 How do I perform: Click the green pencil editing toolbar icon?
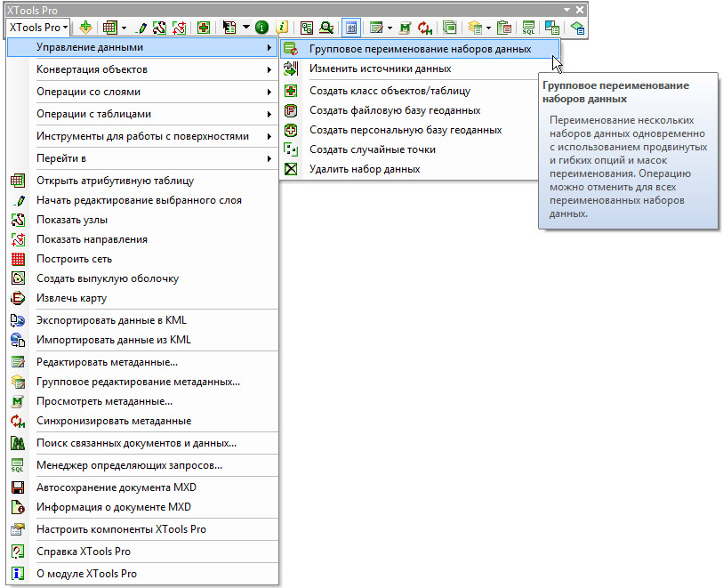pos(141,28)
